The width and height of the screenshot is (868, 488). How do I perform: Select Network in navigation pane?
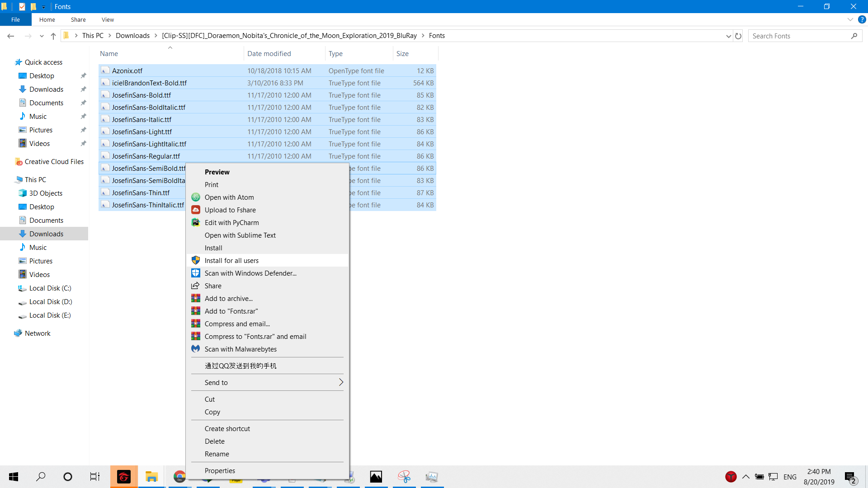point(38,333)
